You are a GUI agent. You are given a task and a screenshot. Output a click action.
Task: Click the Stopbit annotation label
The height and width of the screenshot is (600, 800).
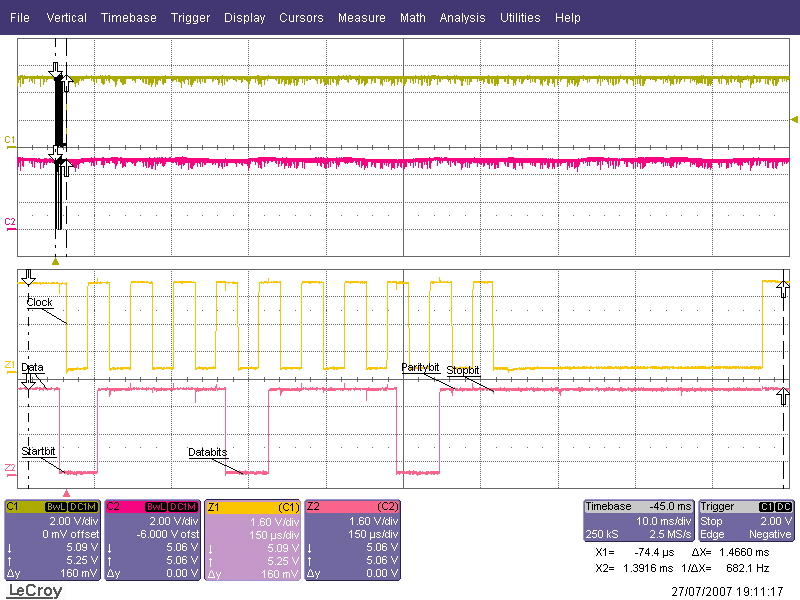point(463,370)
